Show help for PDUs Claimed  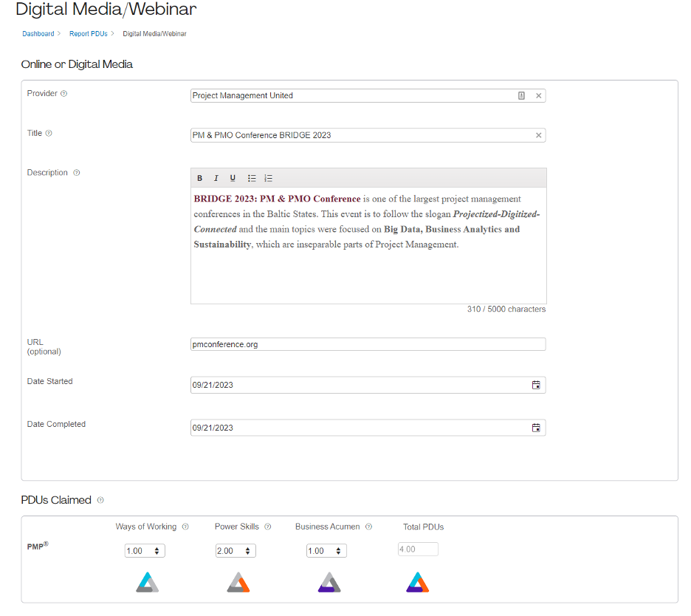click(x=100, y=500)
